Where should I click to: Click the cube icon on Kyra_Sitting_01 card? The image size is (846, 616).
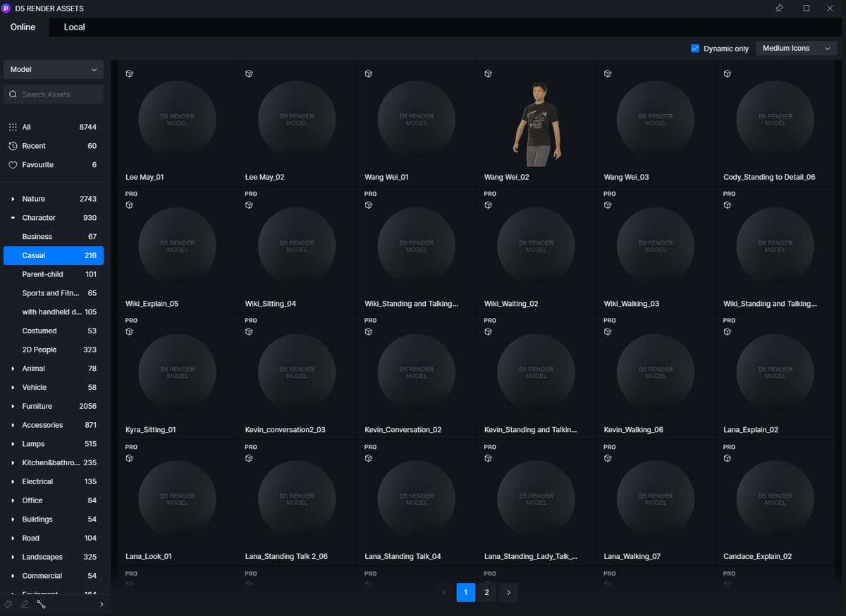tap(130, 331)
